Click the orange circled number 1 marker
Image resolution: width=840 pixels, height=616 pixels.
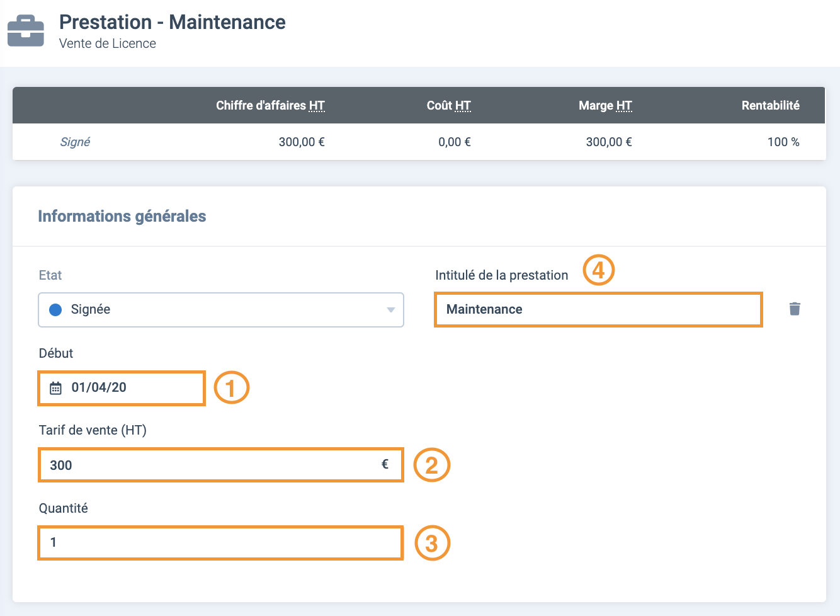tap(231, 387)
